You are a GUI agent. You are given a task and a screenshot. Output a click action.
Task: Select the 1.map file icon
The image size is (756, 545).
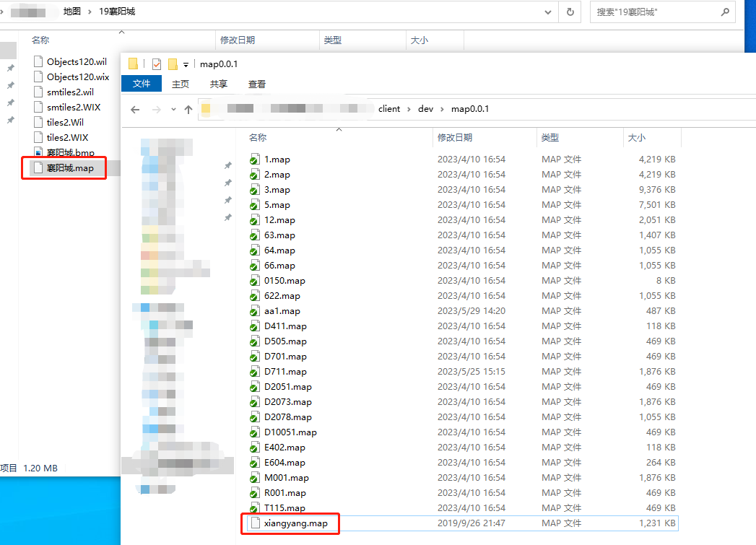coord(254,160)
